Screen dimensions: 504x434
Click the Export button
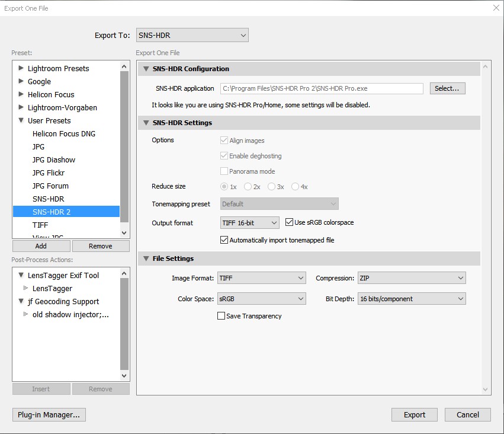tap(415, 414)
